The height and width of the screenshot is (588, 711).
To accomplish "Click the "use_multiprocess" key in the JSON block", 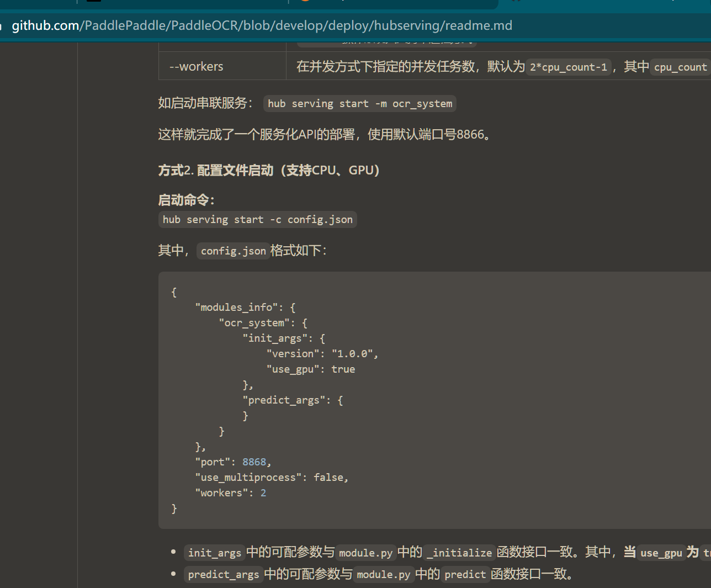I will coord(248,478).
